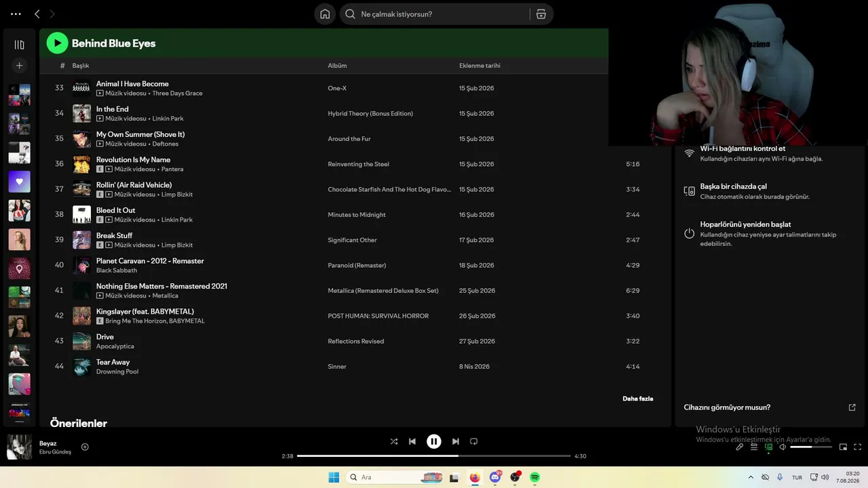Open artist Deftones

[x=165, y=144]
